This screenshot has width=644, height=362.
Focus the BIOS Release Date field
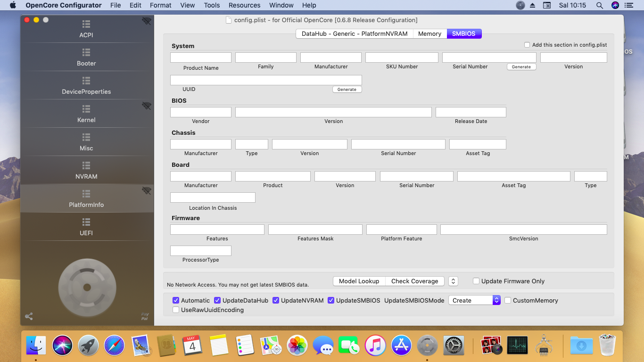tap(471, 112)
